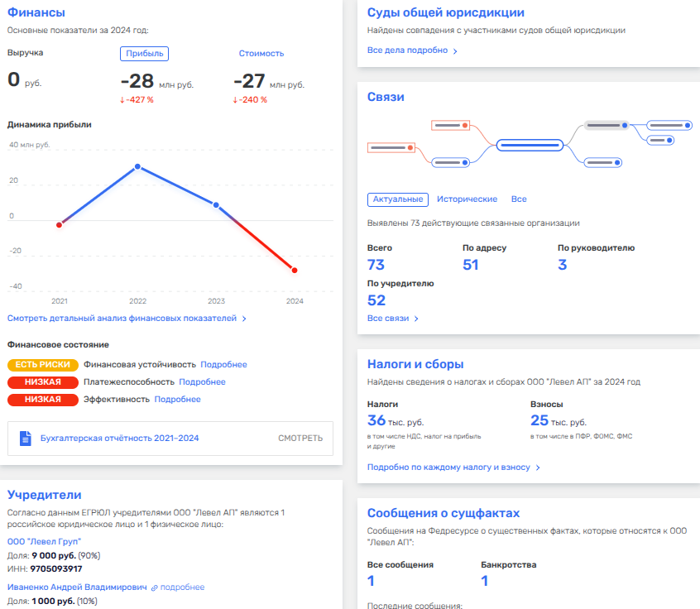Open the 51 connections by address
This screenshot has height=609, width=700.
coord(471,265)
